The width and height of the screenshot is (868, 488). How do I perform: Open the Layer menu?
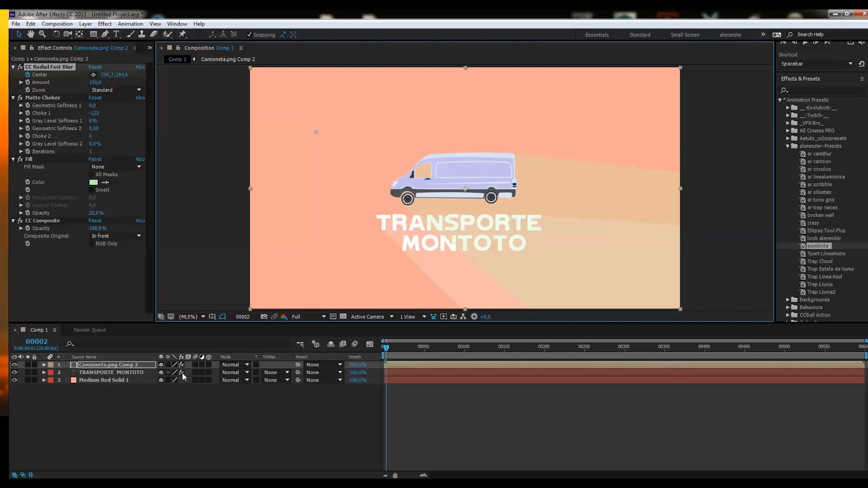point(85,24)
